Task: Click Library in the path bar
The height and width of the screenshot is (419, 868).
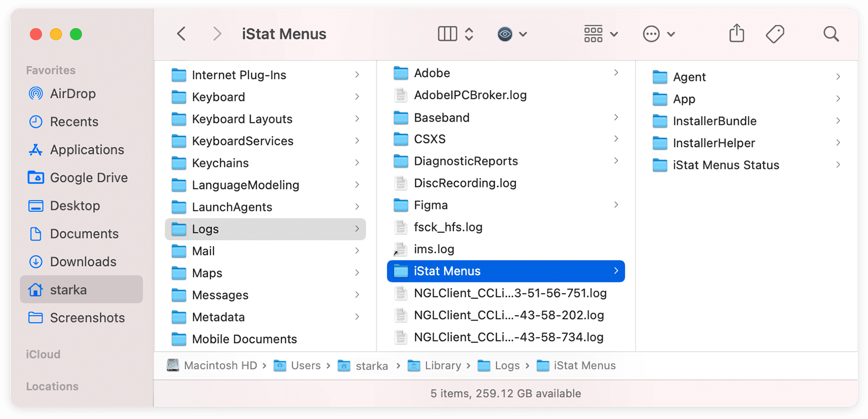Action: 435,365
